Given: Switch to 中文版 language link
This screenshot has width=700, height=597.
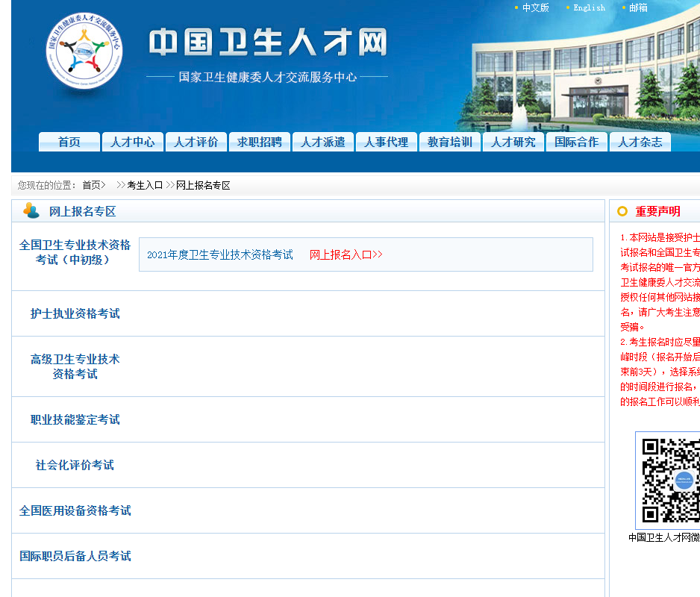Looking at the screenshot, I should pyautogui.click(x=535, y=7).
